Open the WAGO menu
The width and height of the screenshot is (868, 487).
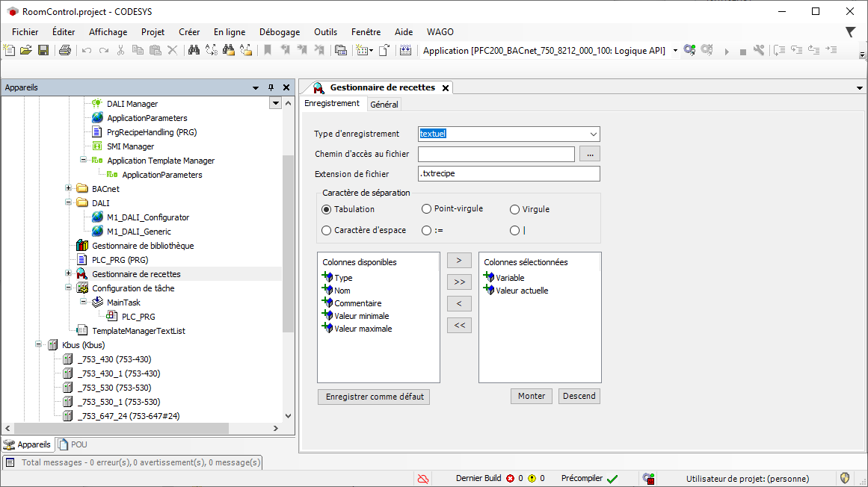(x=440, y=32)
